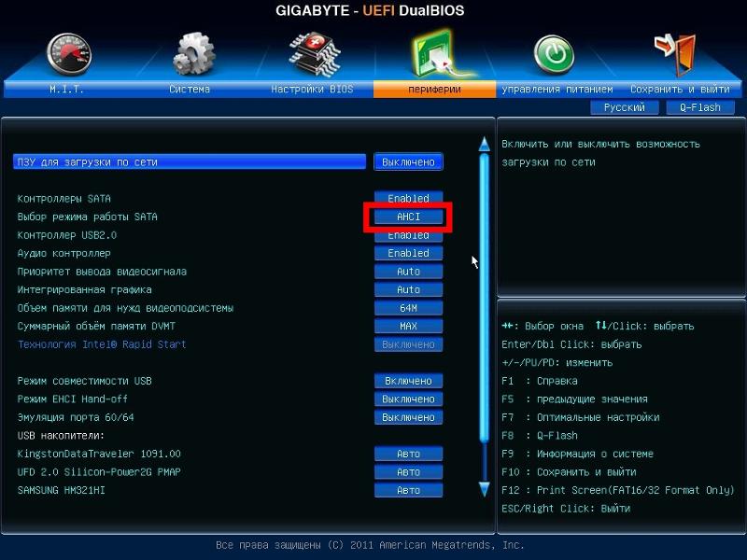Open Auto value for Интегрированная графика

pos(408,289)
